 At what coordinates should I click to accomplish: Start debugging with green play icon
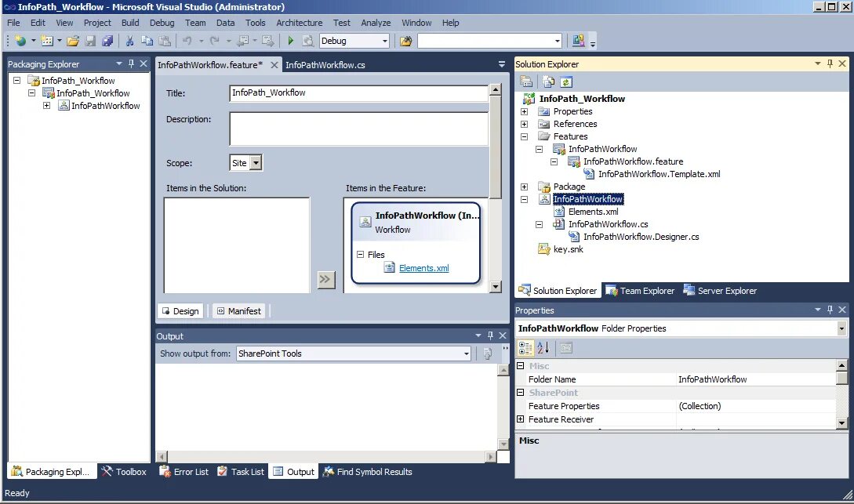[290, 41]
